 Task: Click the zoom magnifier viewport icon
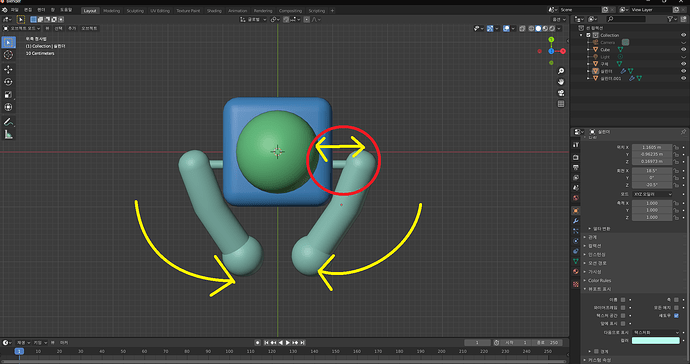click(561, 71)
